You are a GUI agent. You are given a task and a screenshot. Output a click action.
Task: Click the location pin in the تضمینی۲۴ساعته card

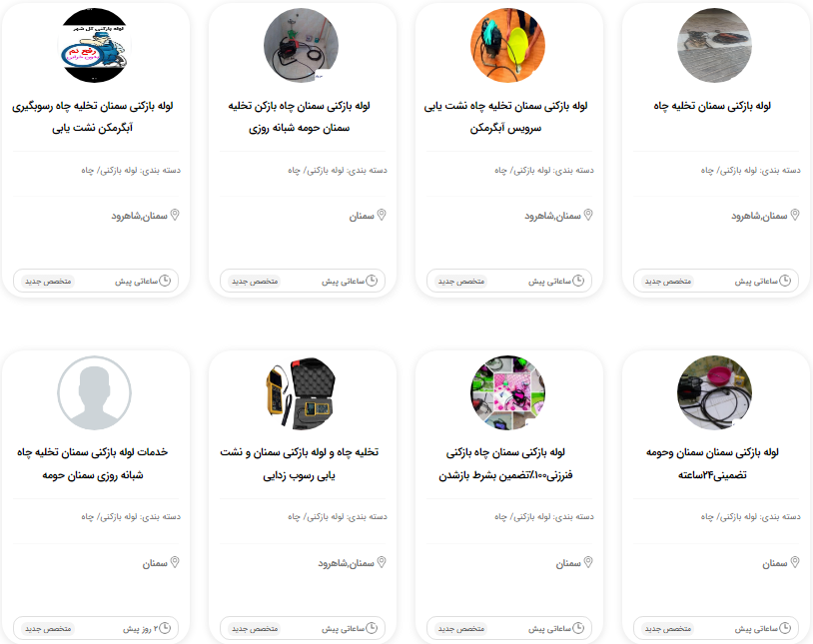(795, 562)
